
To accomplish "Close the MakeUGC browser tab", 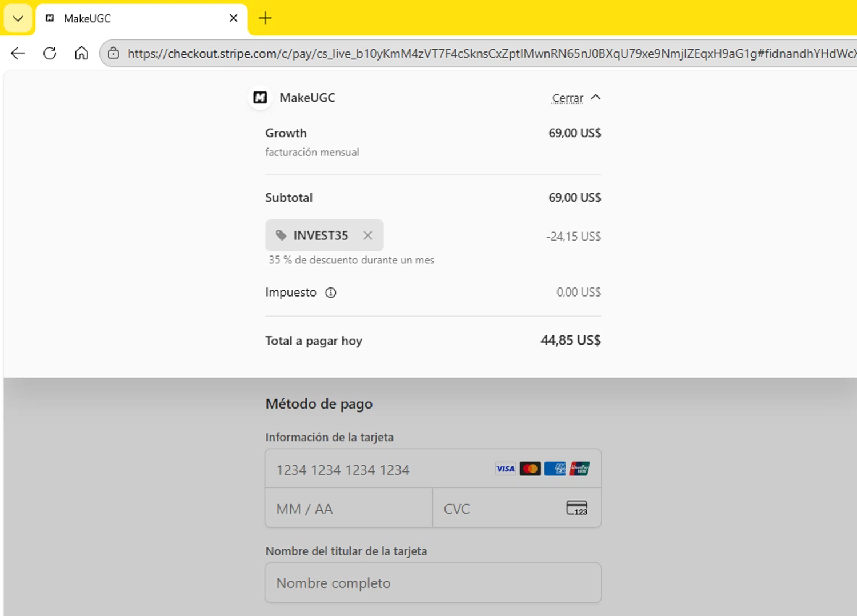I will click(x=233, y=18).
